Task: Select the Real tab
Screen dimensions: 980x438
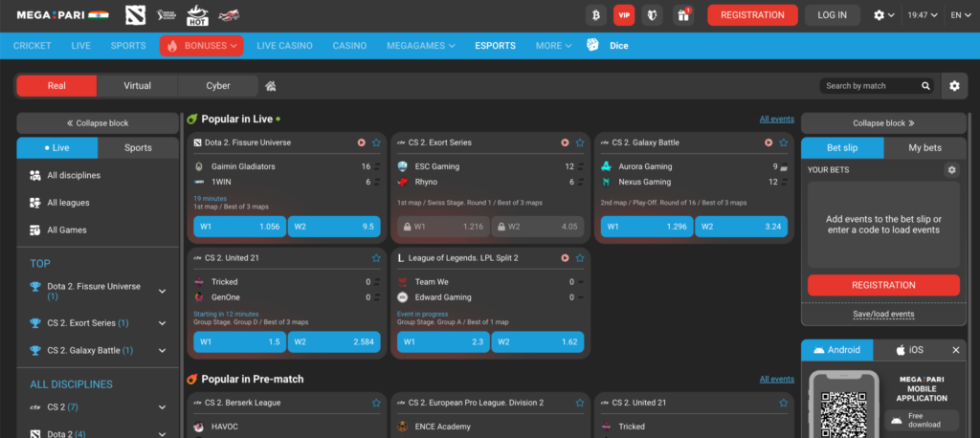Action: [56, 86]
